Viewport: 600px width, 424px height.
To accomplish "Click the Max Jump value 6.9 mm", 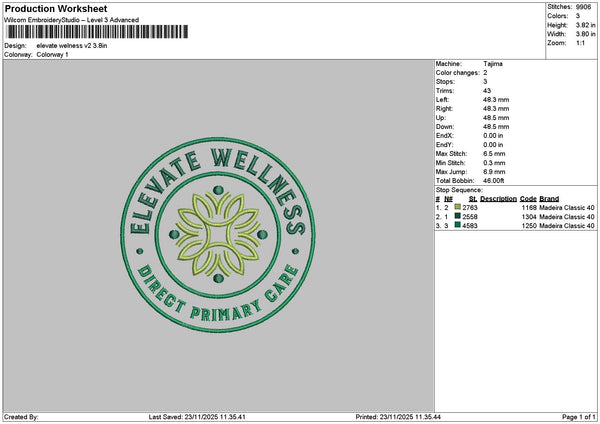I will (x=494, y=172).
